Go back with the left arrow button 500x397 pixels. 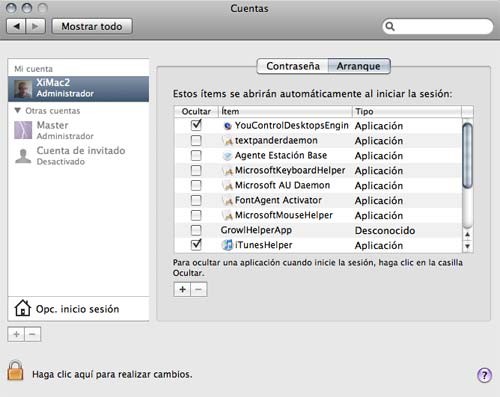17,26
